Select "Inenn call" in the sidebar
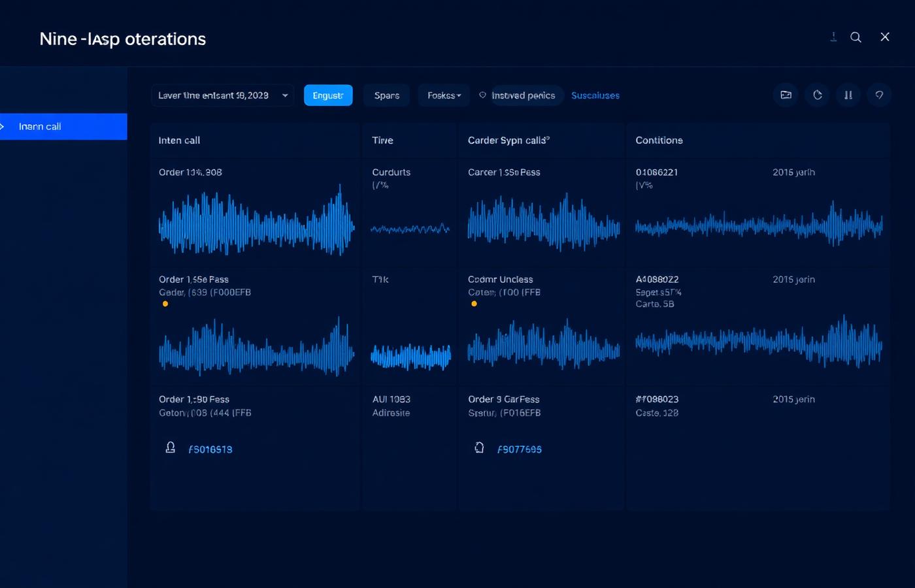The image size is (915, 588). coord(63,127)
